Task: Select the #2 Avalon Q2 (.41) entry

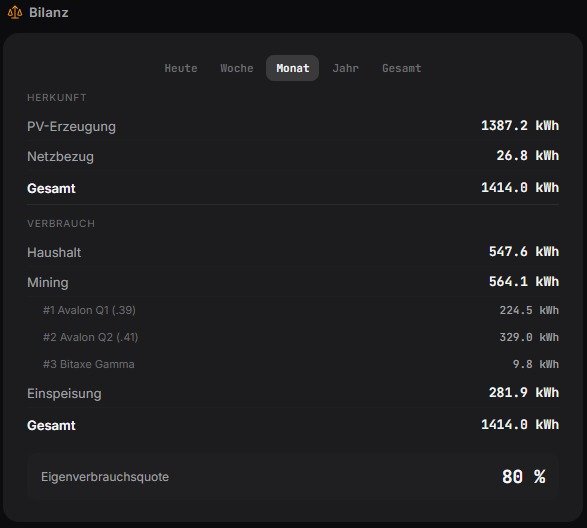Action: pos(293,337)
